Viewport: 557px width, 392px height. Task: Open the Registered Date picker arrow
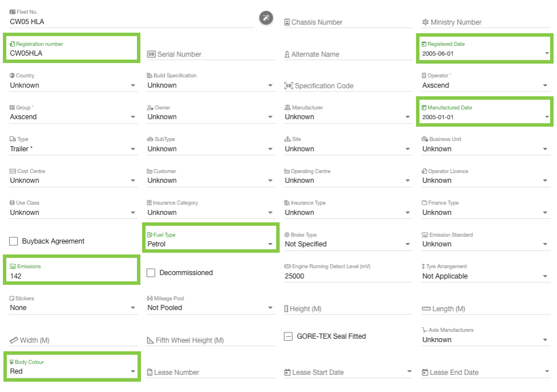point(547,53)
